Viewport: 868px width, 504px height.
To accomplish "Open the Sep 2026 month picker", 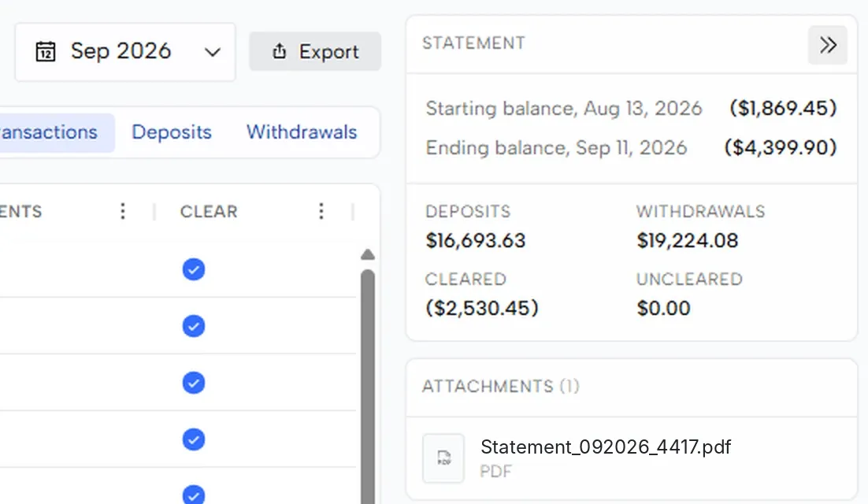I will [x=125, y=52].
